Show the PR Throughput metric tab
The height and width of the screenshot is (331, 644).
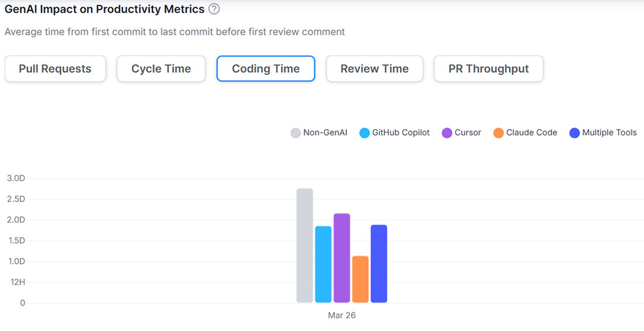(488, 69)
